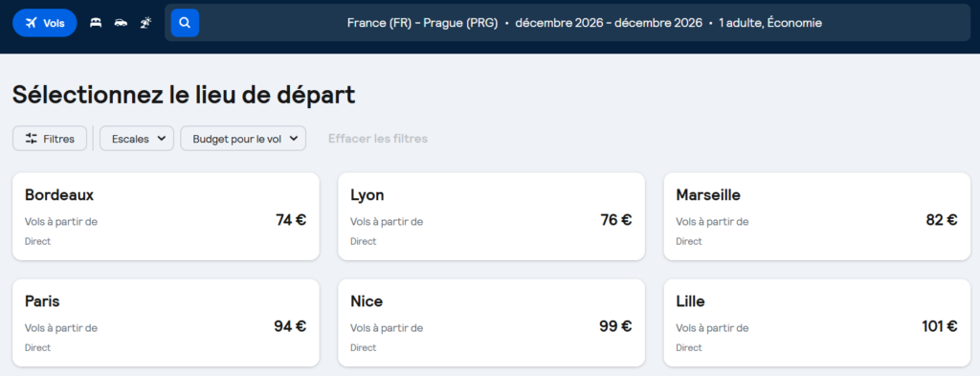The image size is (980, 376).
Task: Open the Vols flights tab
Action: click(x=44, y=23)
